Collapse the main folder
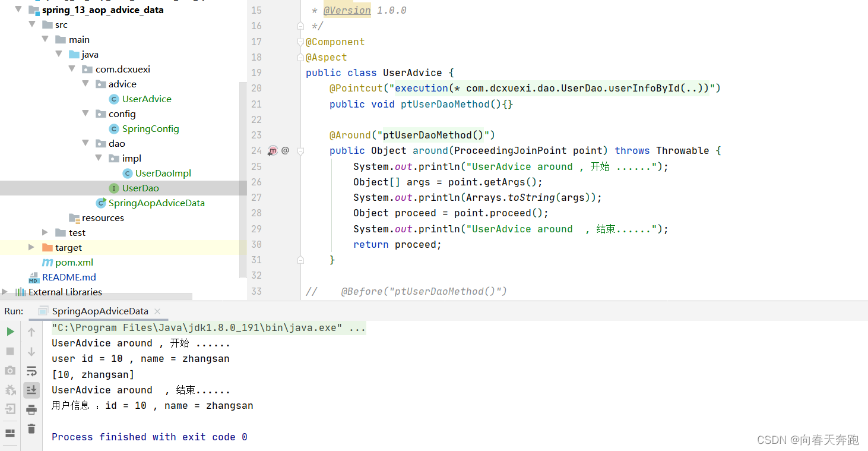This screenshot has width=868, height=451. [45, 39]
